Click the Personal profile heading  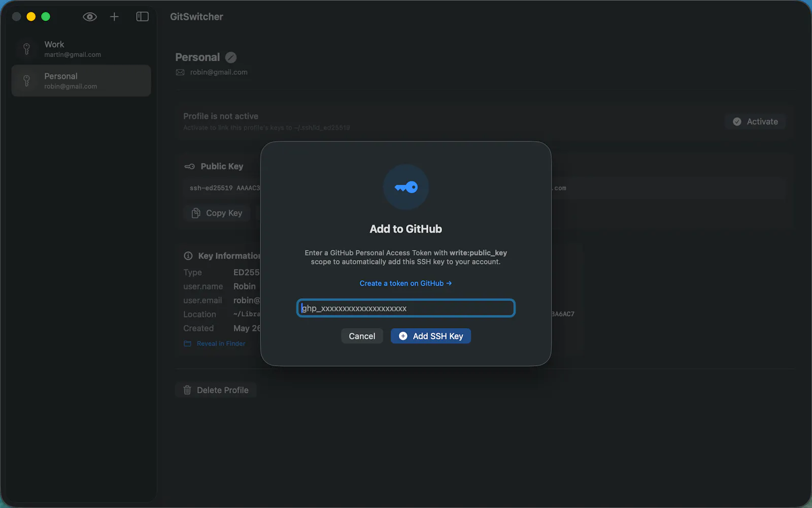[197, 57]
